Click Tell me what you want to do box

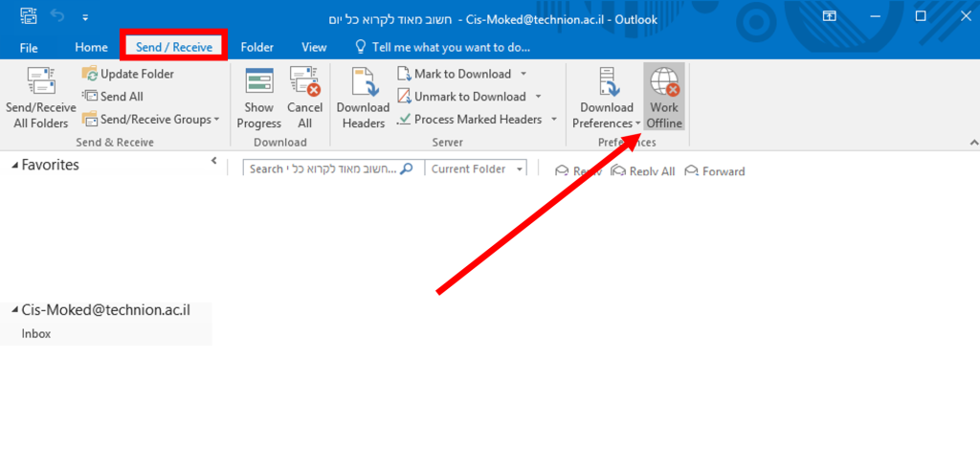(442, 47)
